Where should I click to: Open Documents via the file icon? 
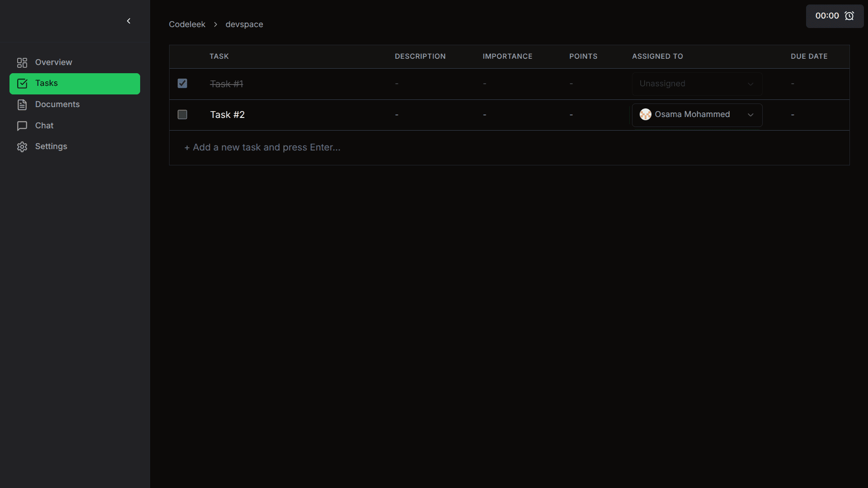click(22, 104)
